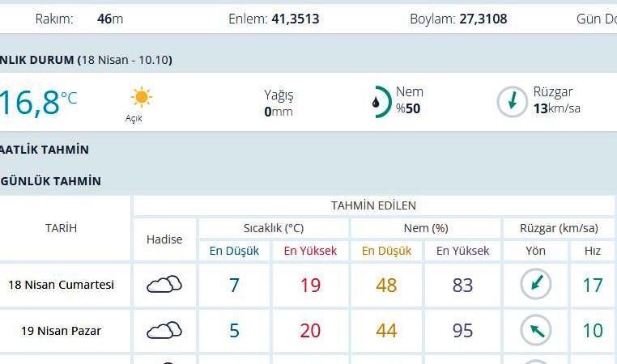
Task: Click the Sıcaklık (°C) column header
Action: 274,228
